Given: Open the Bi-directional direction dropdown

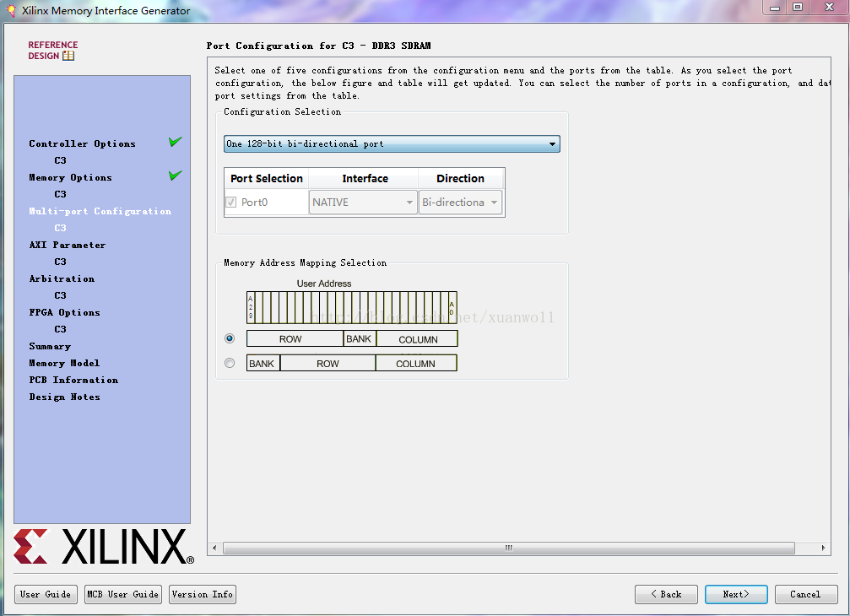Looking at the screenshot, I should pyautogui.click(x=460, y=202).
